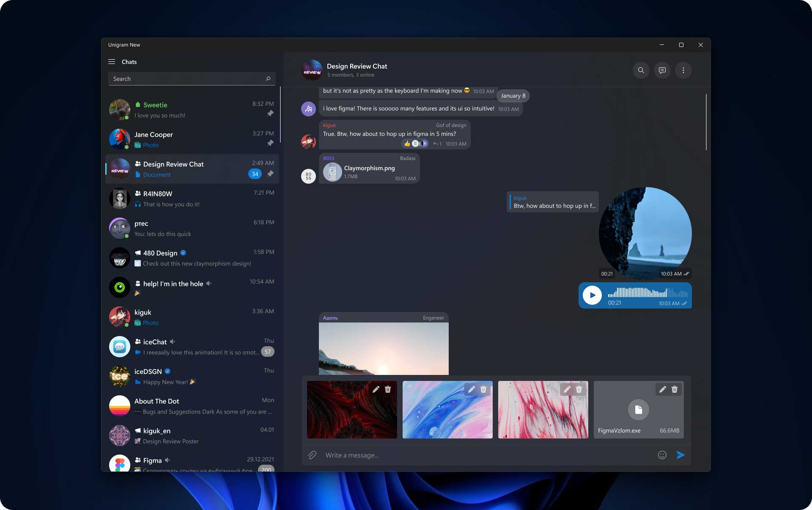Open the About The Dot chat

click(x=192, y=406)
